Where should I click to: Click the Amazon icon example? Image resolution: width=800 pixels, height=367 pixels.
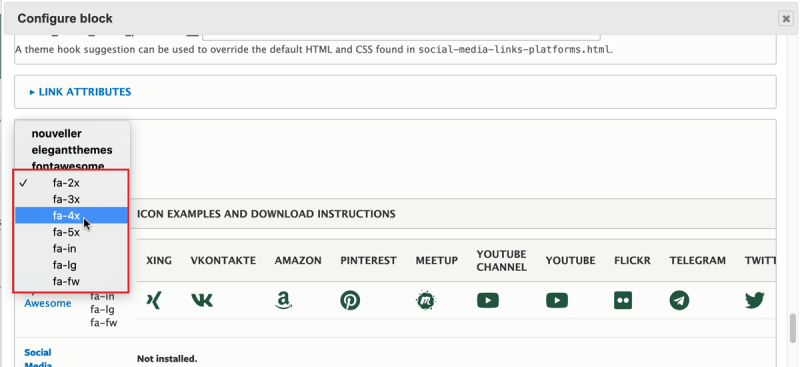283,301
